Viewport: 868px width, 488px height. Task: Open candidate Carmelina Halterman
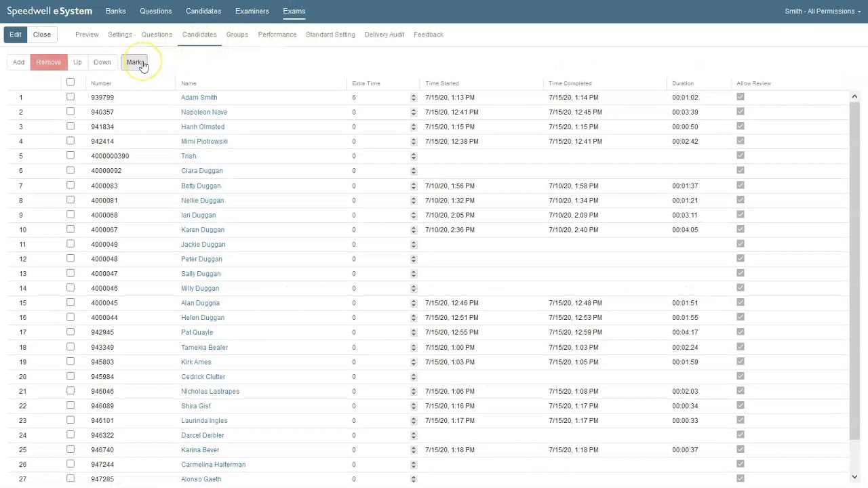[x=213, y=465]
